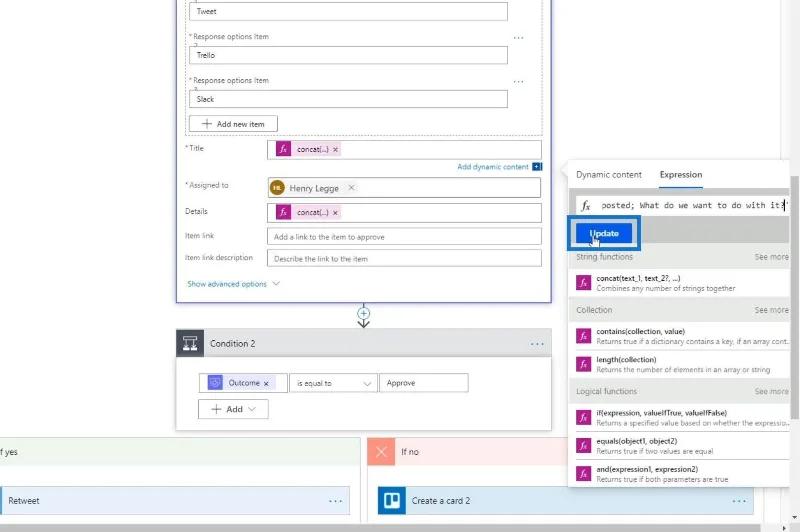
Task: Select the and(expression1, expression2) function
Action: 682,474
